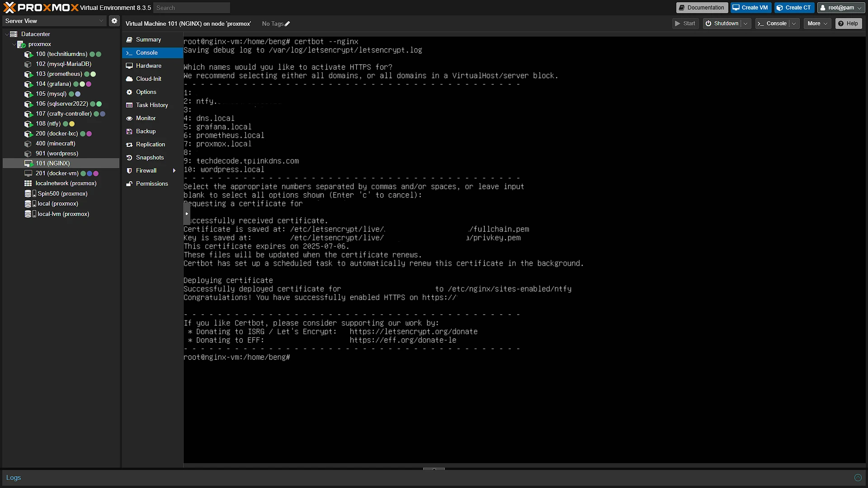Click the Permissions unlock icon
Viewport: 868px width, 488px height.
point(129,184)
